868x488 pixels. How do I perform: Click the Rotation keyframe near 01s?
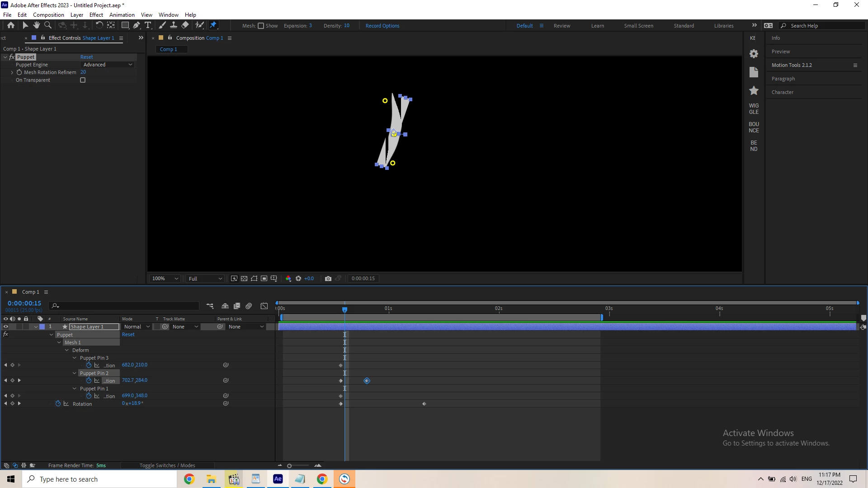tap(424, 404)
